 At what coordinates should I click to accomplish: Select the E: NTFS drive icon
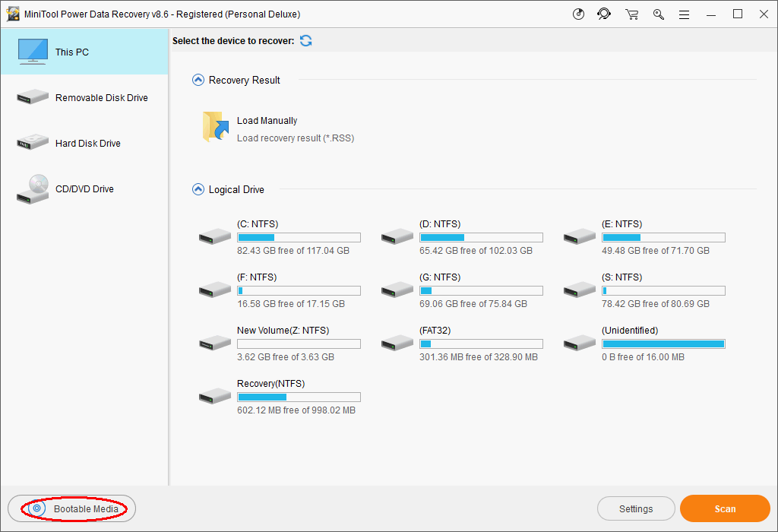point(580,236)
